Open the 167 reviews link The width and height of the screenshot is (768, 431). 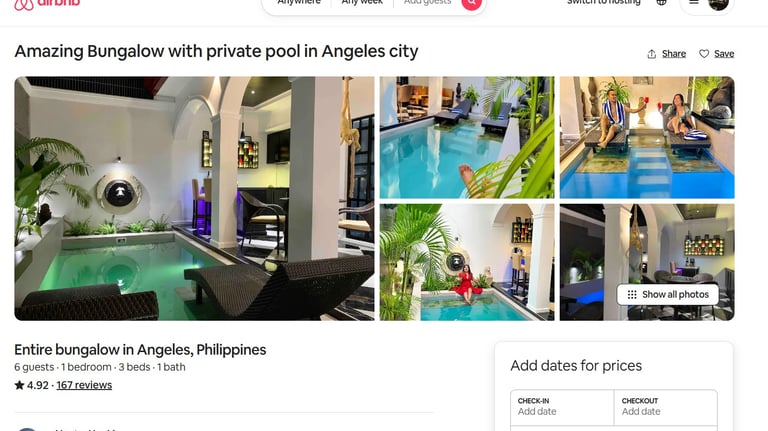pos(84,385)
